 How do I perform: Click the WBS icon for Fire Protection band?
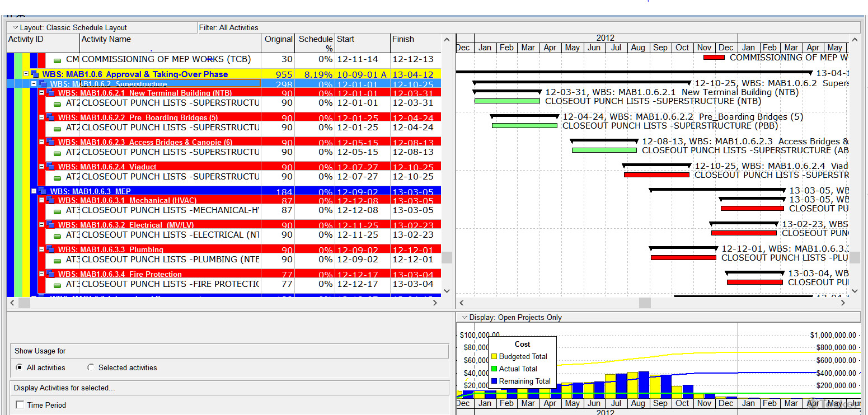click(50, 274)
